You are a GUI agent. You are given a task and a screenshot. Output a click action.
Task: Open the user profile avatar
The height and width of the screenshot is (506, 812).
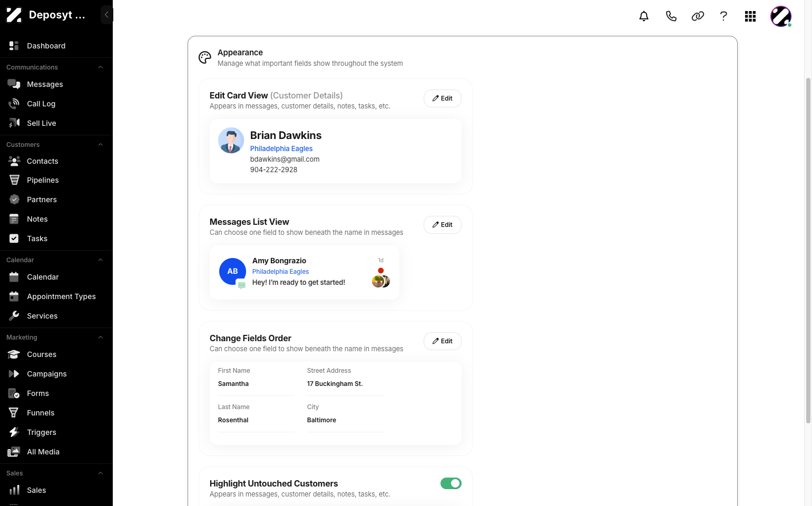(781, 16)
